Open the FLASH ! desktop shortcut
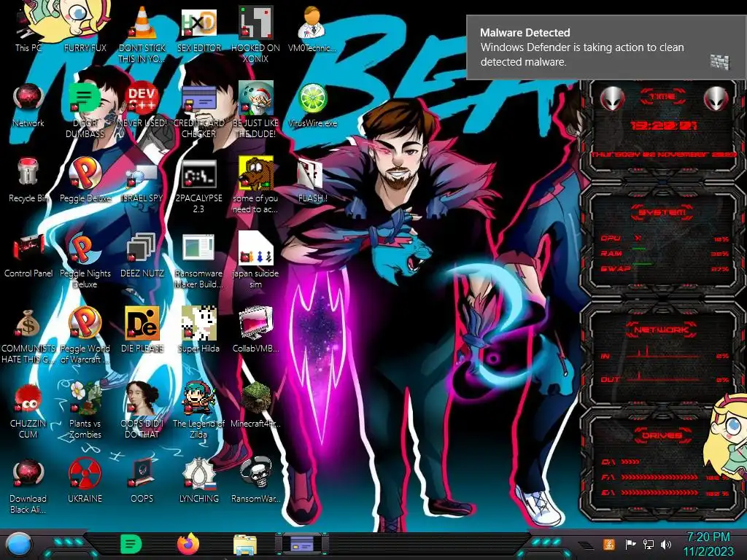Image resolution: width=747 pixels, height=560 pixels. 312,180
